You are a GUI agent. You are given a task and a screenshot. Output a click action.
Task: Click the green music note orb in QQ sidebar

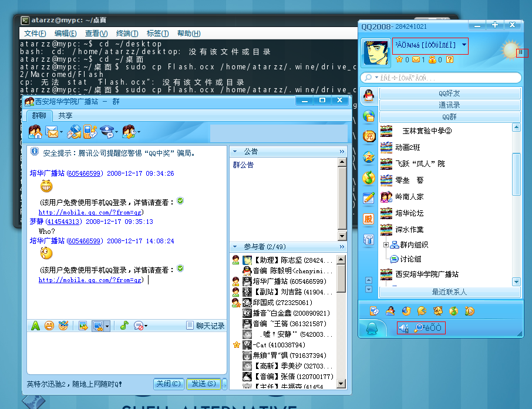[369, 177]
